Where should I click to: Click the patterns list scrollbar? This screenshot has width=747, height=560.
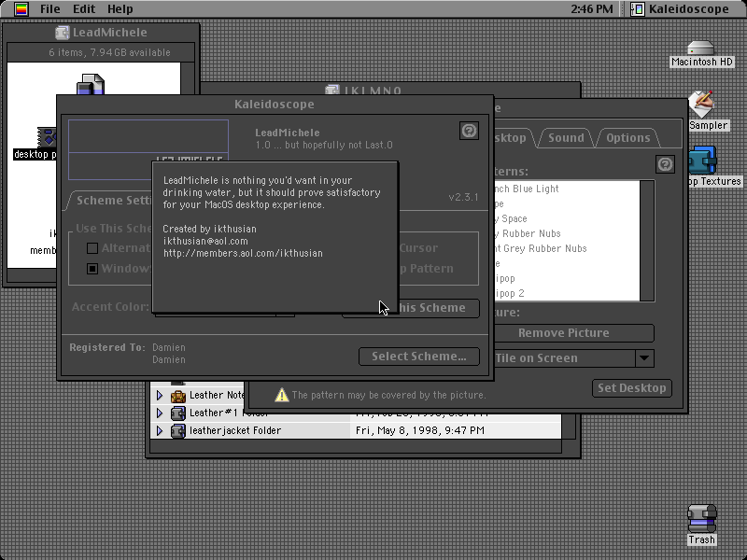[647, 241]
